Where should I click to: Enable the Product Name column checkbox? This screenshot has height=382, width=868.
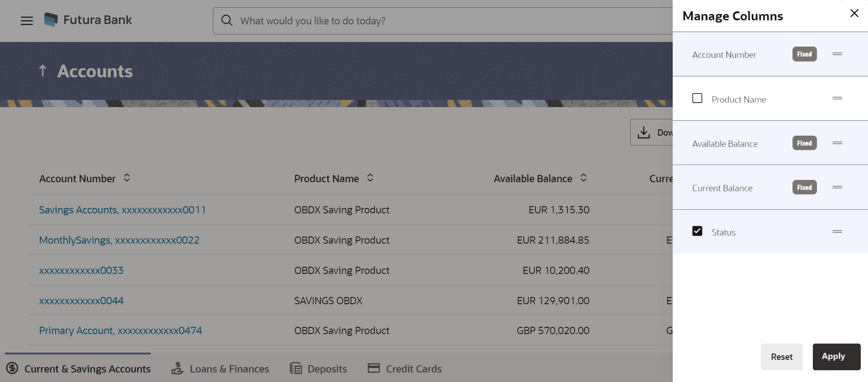tap(697, 98)
